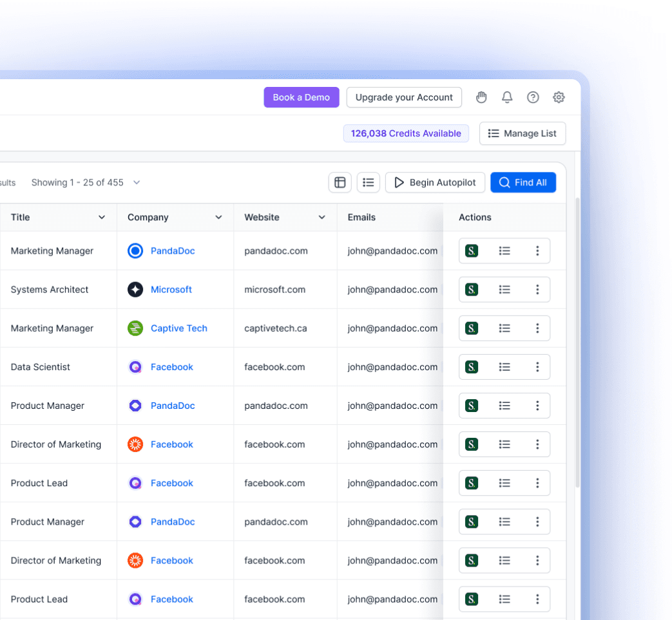Open Microsoft company link

pyautogui.click(x=171, y=290)
